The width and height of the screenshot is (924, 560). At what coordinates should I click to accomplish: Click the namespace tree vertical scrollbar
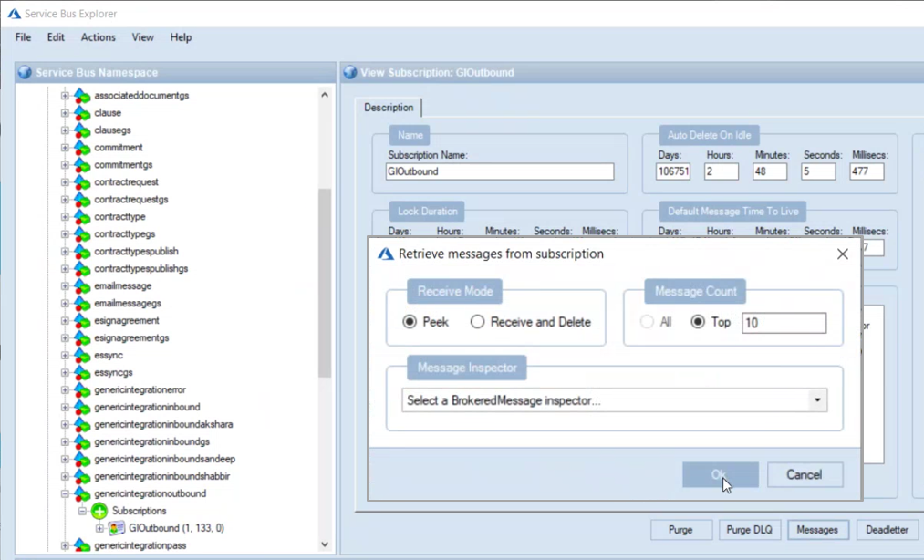tap(325, 283)
